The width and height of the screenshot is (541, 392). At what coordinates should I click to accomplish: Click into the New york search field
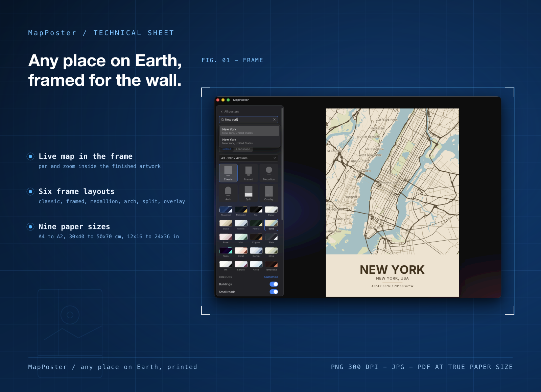tap(248, 120)
